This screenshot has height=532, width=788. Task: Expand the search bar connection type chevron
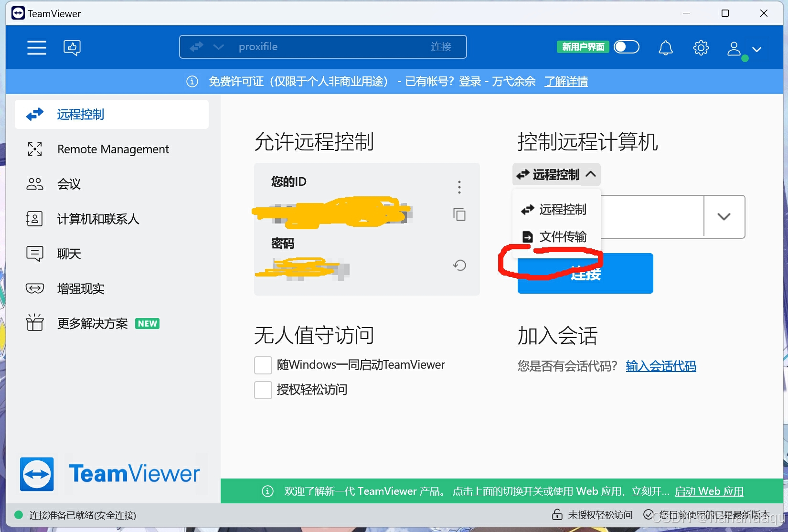tap(218, 46)
